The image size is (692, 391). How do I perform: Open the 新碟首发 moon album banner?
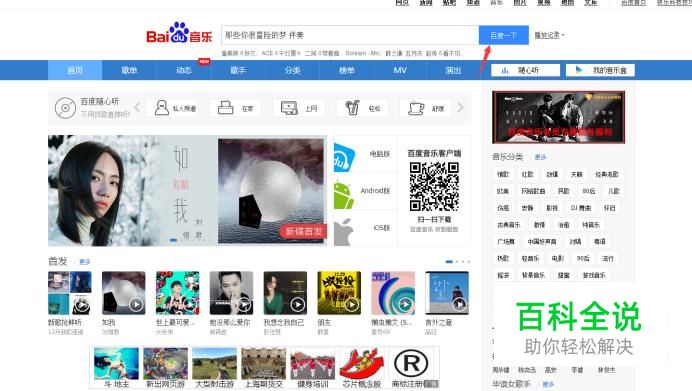pyautogui.click(x=272, y=191)
